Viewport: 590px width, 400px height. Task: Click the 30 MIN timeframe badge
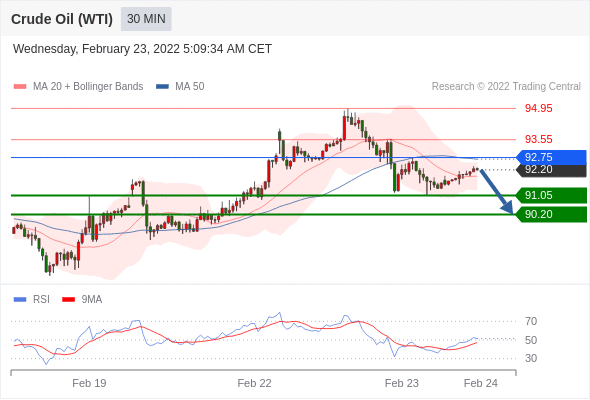click(x=146, y=19)
